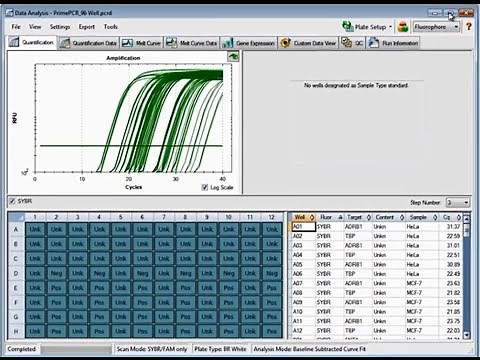Viewport: 480px width, 360px height.
Task: Select the Pos well H2
Action: 56,331
